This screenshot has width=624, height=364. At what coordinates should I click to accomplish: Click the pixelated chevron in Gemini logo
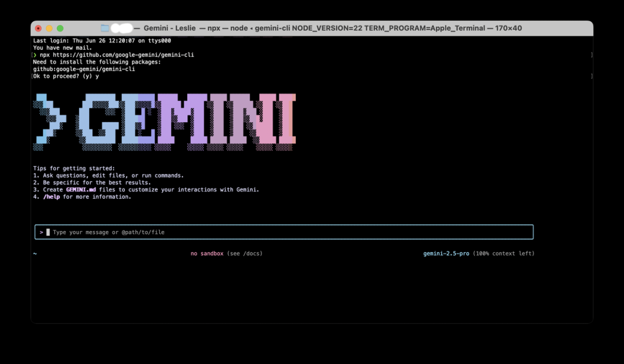[49, 122]
